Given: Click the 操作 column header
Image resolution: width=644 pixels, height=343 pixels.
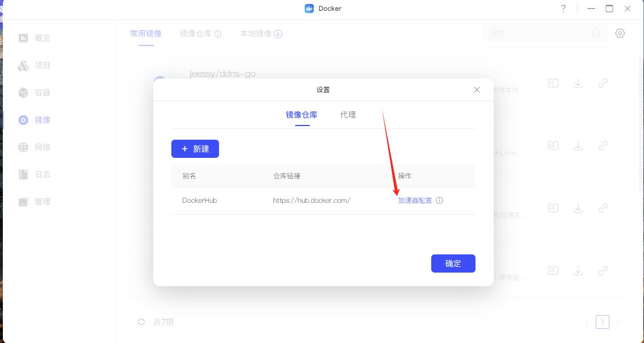Looking at the screenshot, I should tap(405, 176).
